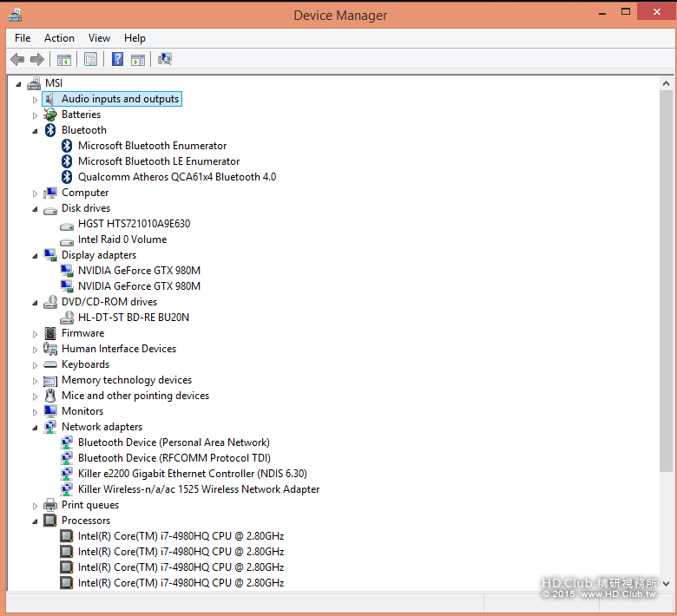Collapse the MSI root node

click(18, 84)
